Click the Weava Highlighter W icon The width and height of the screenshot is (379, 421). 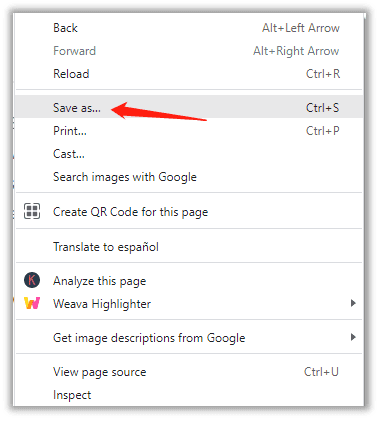32,303
